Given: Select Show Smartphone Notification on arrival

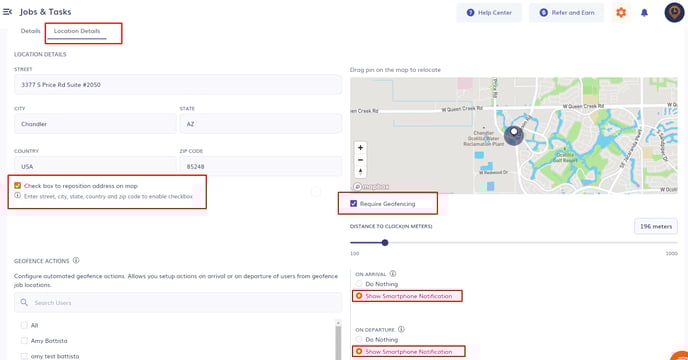Looking at the screenshot, I should (x=359, y=296).
